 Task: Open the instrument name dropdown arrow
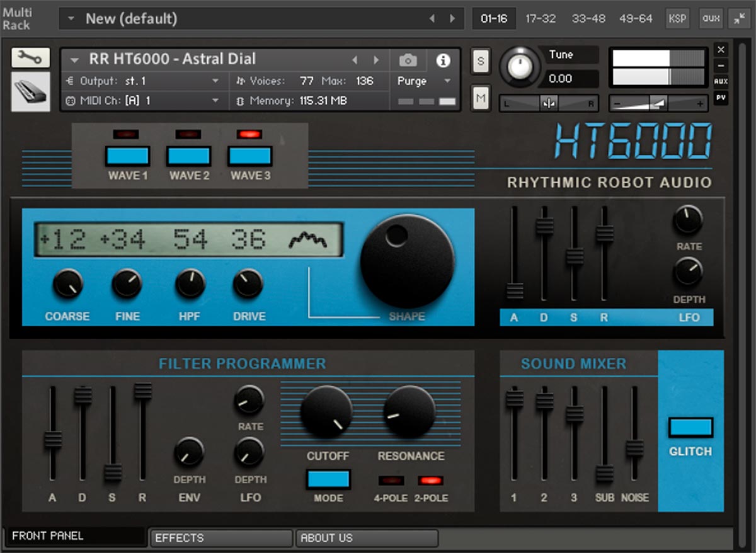[x=75, y=60]
